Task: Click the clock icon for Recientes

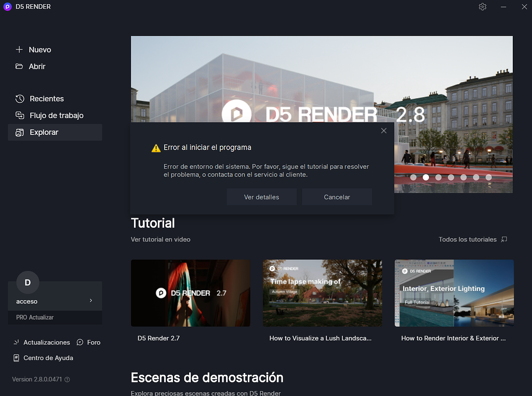Action: point(20,99)
